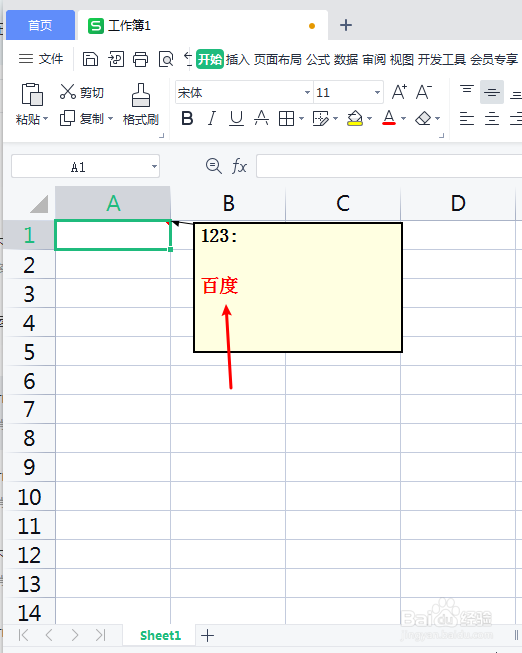Viewport: 522px width, 653px height.
Task: Go to previous sheet arrow
Action: coord(49,635)
